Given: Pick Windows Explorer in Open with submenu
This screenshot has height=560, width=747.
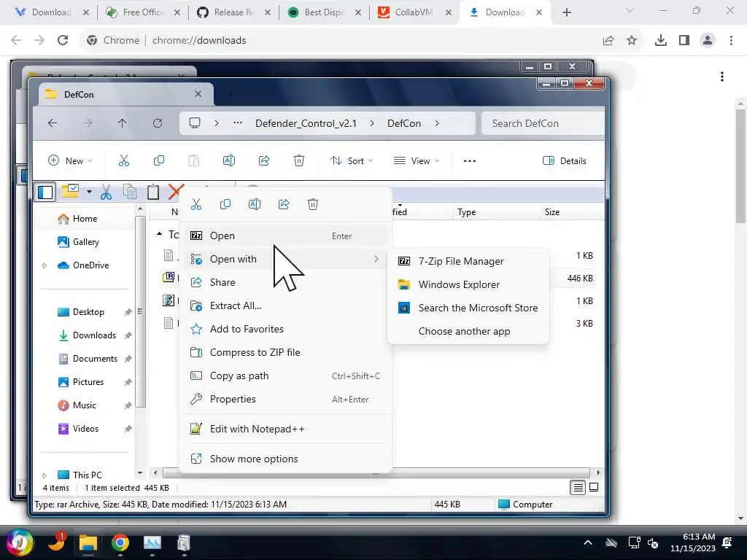Looking at the screenshot, I should pos(469,285).
